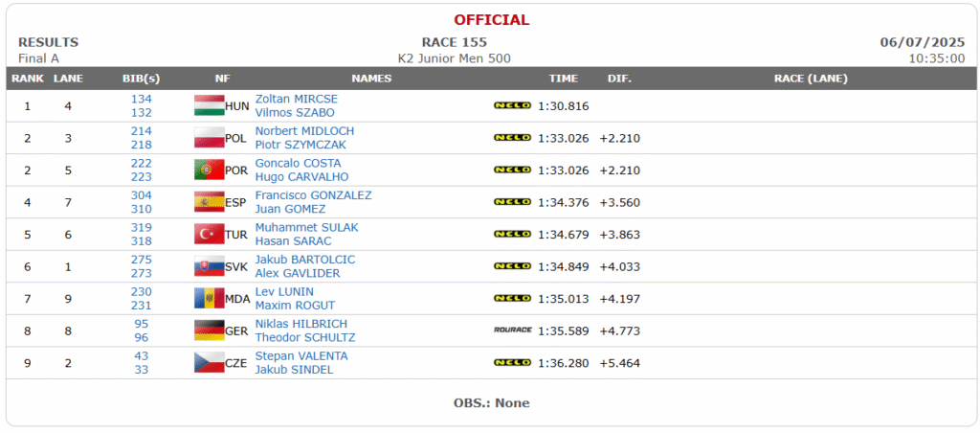Click the RANK column header
The image size is (980, 433).
coord(28,79)
